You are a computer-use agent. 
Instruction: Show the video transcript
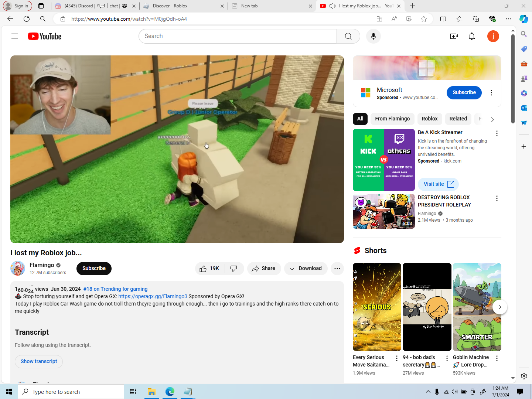(x=39, y=361)
